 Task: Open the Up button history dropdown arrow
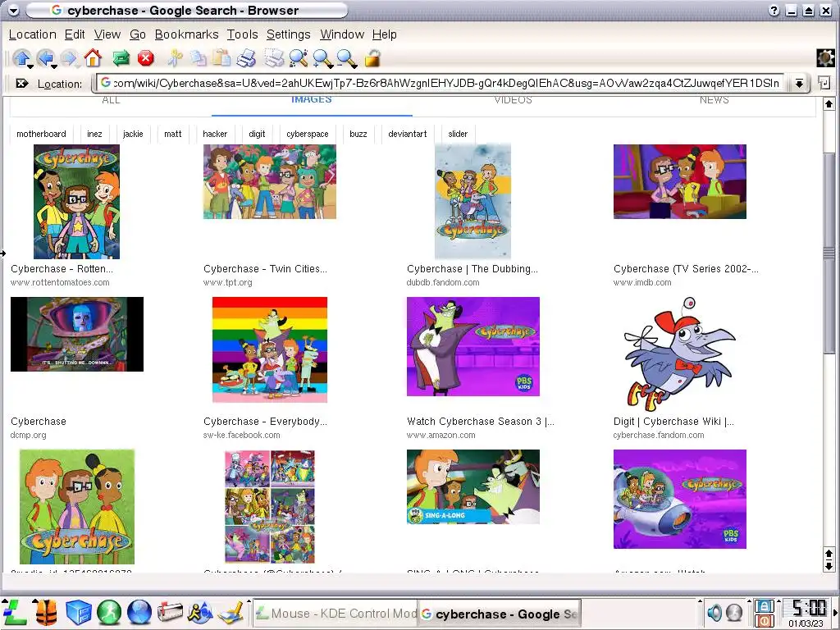[x=30, y=66]
